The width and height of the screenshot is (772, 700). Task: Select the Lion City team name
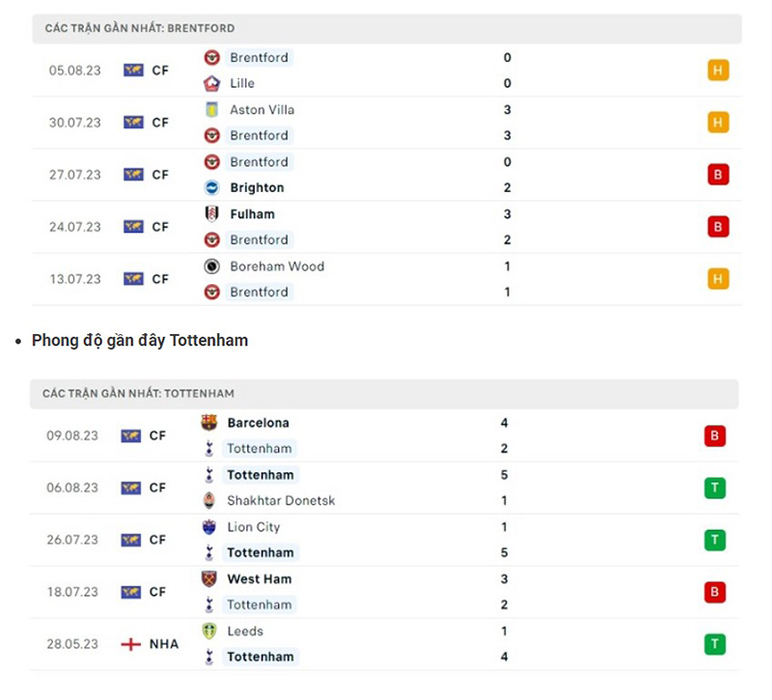254,527
